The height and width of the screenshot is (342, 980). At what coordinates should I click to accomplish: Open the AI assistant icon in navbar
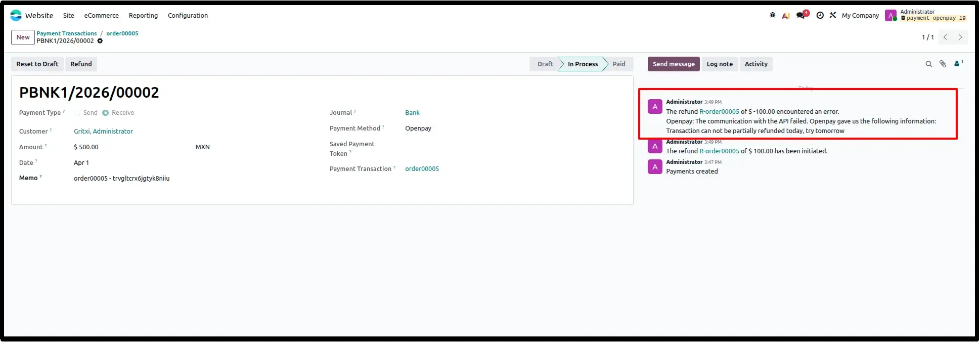[786, 16]
